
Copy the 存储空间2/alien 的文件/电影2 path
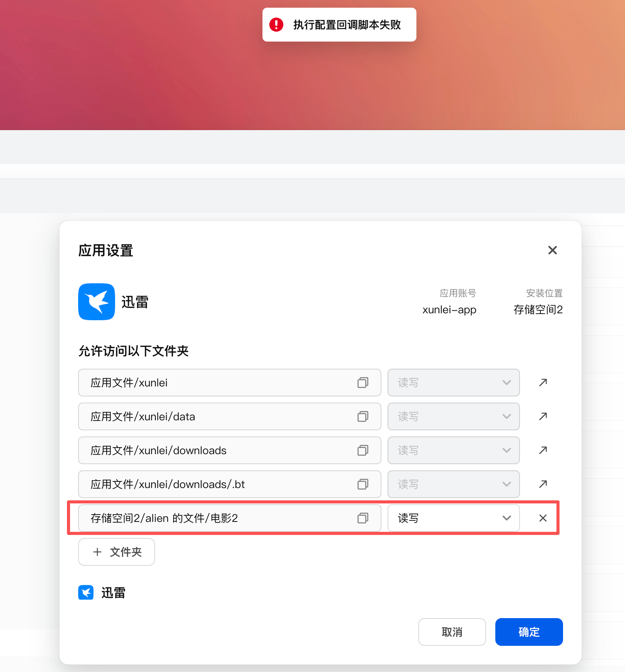tap(363, 518)
